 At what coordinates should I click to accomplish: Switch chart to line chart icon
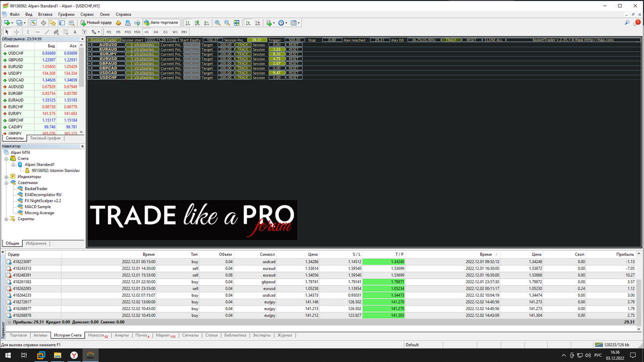pos(207,22)
